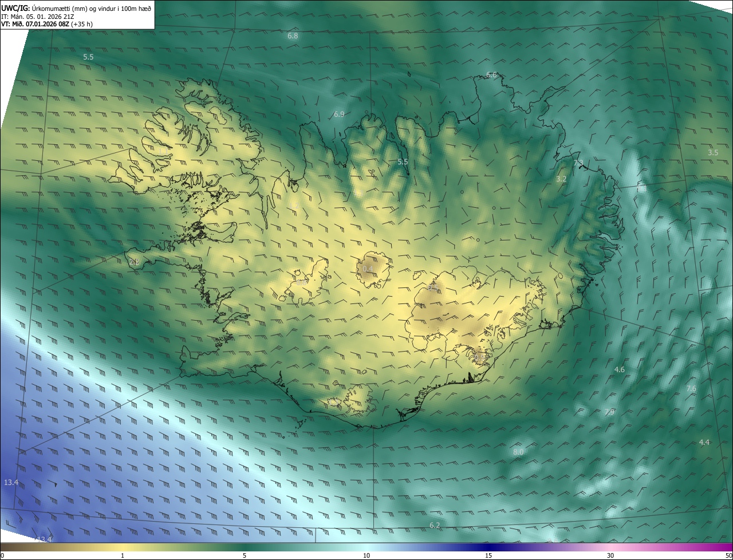This screenshot has width=733, height=560.
Task: Click the 3.5 value label on the map
Action: [x=713, y=152]
